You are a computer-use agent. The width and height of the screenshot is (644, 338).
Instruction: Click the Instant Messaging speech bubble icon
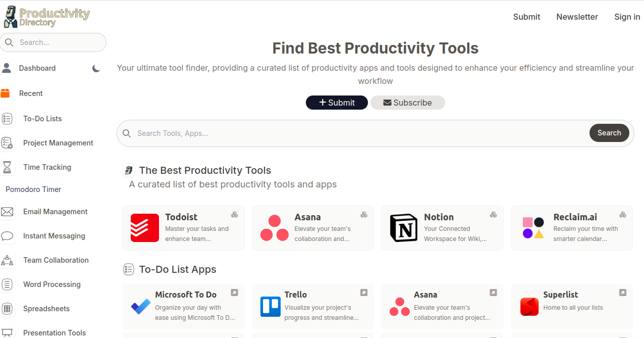coord(7,236)
